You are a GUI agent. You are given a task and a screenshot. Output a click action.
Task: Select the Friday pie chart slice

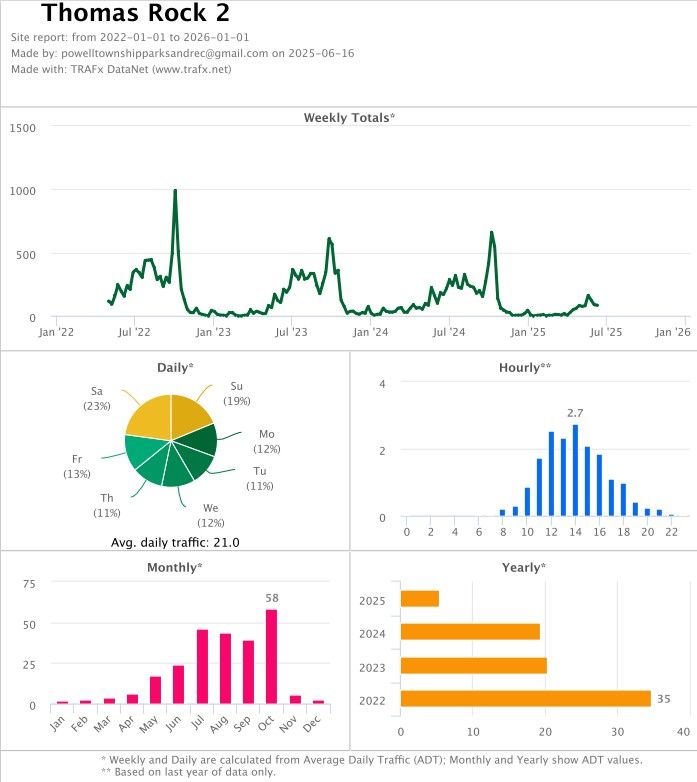pyautogui.click(x=145, y=452)
